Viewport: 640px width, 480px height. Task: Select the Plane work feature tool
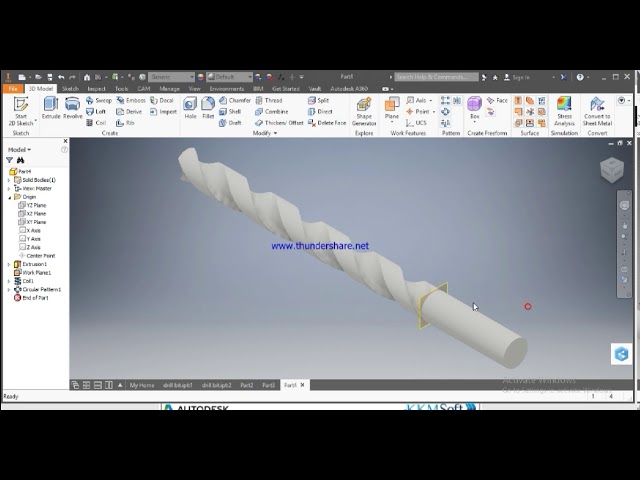392,109
